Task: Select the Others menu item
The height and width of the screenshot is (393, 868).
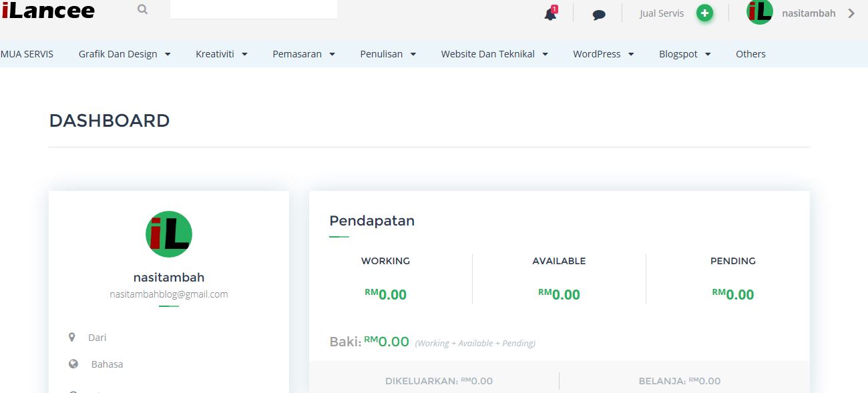Action: pos(750,54)
